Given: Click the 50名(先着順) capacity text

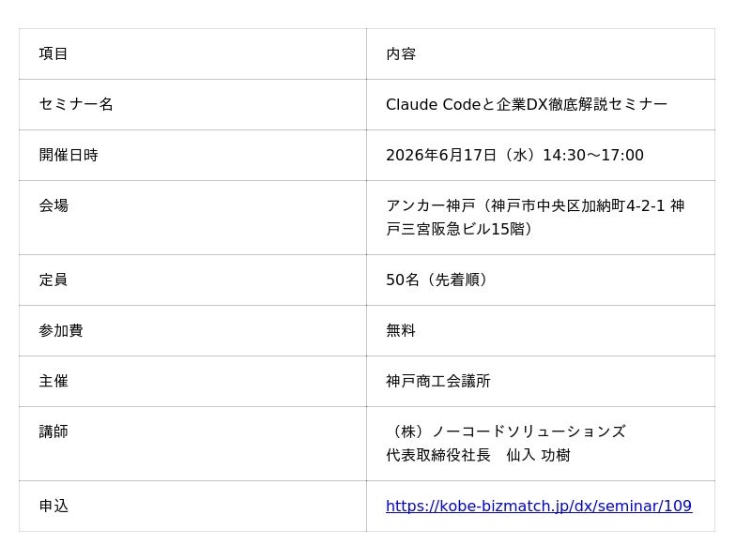Looking at the screenshot, I should [438, 280].
